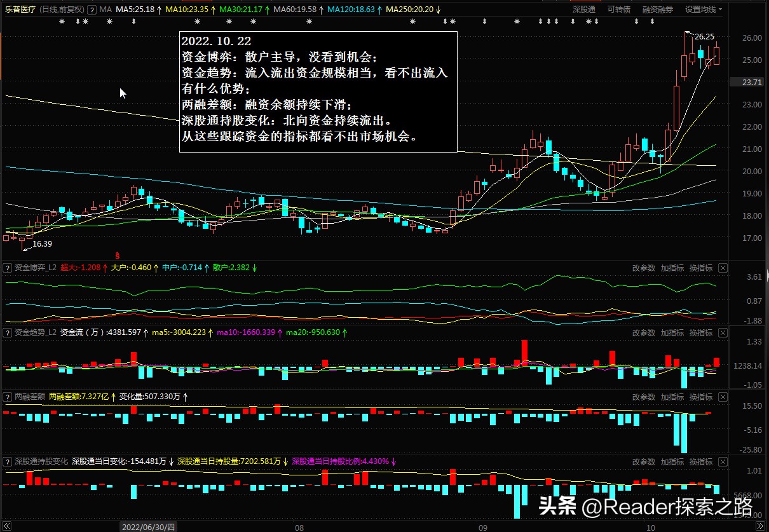Open the 日线,前复权 period selector
This screenshot has width=769, height=532.
click(62, 10)
